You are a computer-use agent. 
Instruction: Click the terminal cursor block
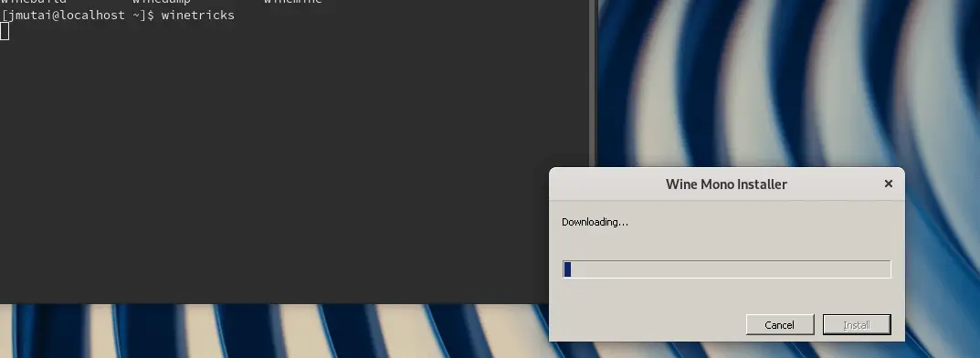click(5, 31)
